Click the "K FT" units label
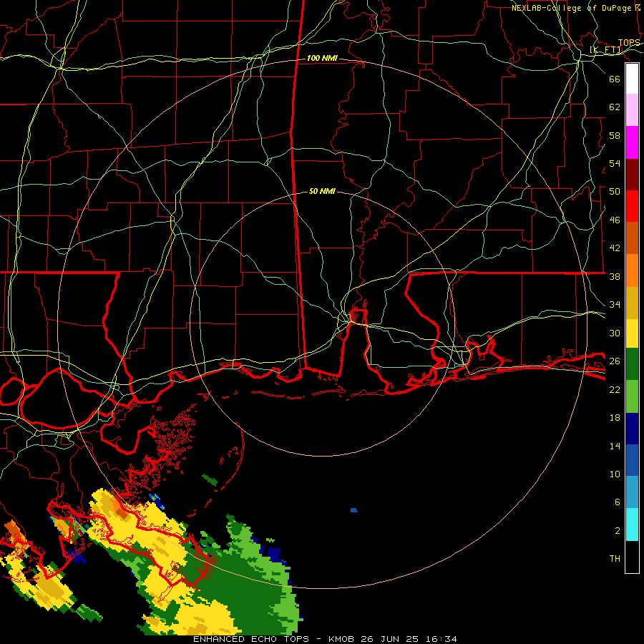 click(x=606, y=50)
